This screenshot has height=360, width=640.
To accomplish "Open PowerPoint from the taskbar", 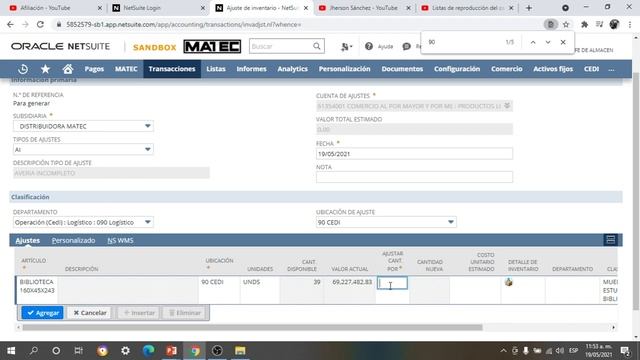I will click(x=171, y=351).
